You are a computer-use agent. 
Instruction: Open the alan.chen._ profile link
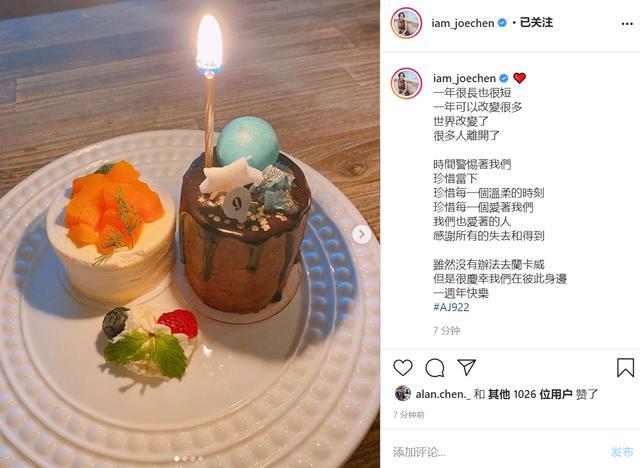coord(443,394)
